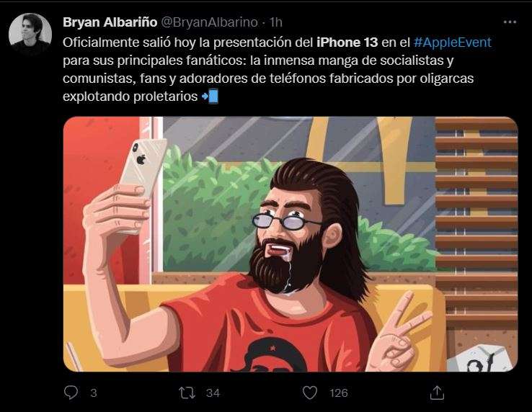Image resolution: width=532 pixels, height=412 pixels.
Task: Click the bold iPhone 13 text
Action: click(347, 42)
